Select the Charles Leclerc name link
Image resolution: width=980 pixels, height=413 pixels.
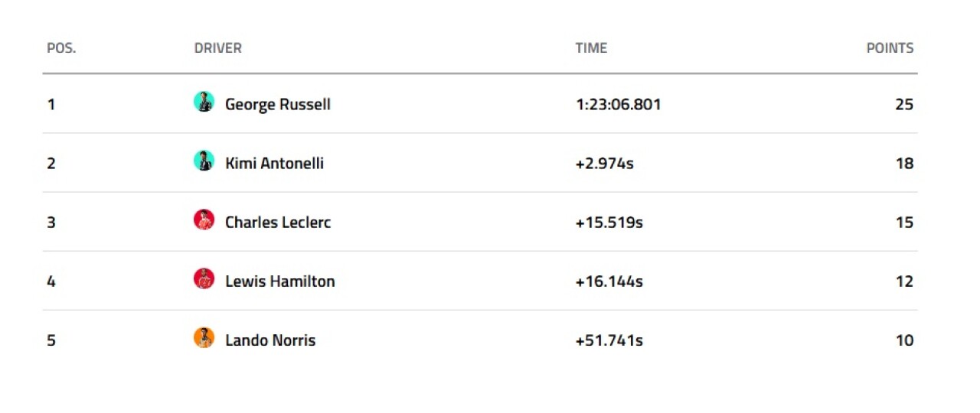coord(278,223)
